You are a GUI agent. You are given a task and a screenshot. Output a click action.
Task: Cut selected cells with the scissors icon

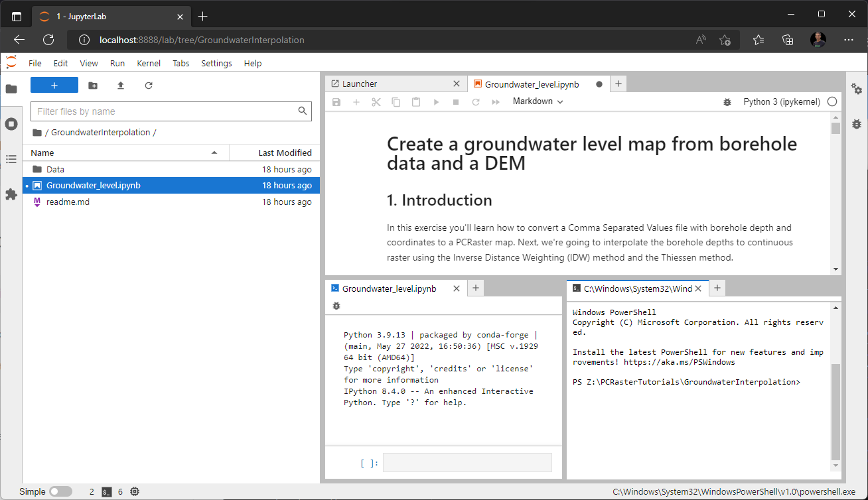point(376,101)
